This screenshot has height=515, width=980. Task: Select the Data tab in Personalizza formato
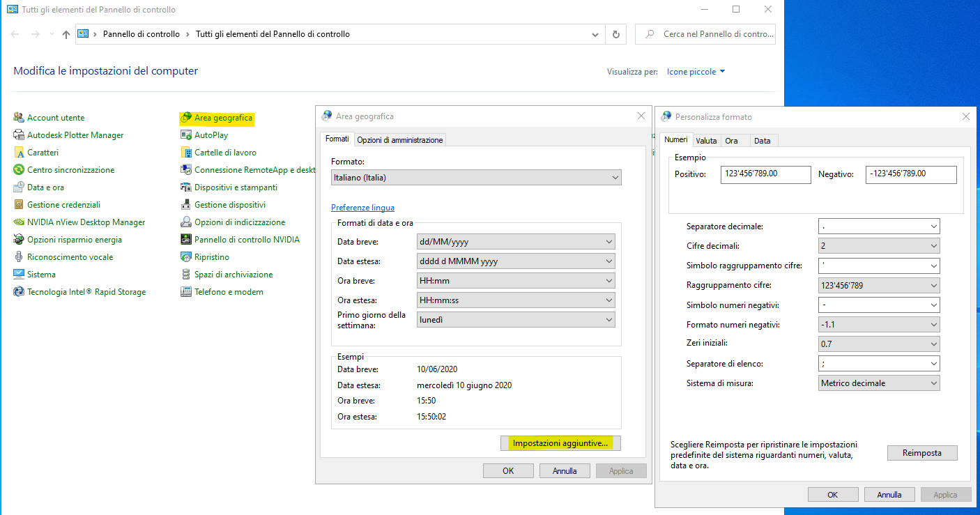tap(762, 141)
